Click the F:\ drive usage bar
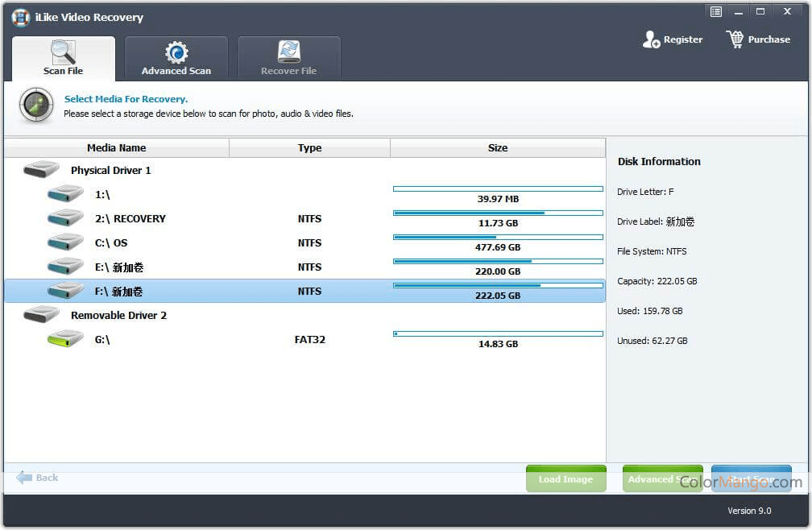Viewport: 812px width, 530px height. click(498, 285)
